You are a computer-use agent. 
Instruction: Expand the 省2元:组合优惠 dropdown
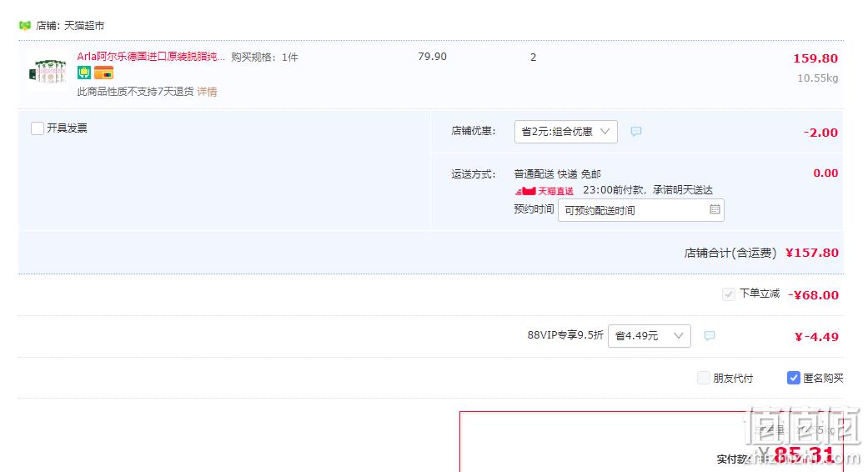coord(566,132)
